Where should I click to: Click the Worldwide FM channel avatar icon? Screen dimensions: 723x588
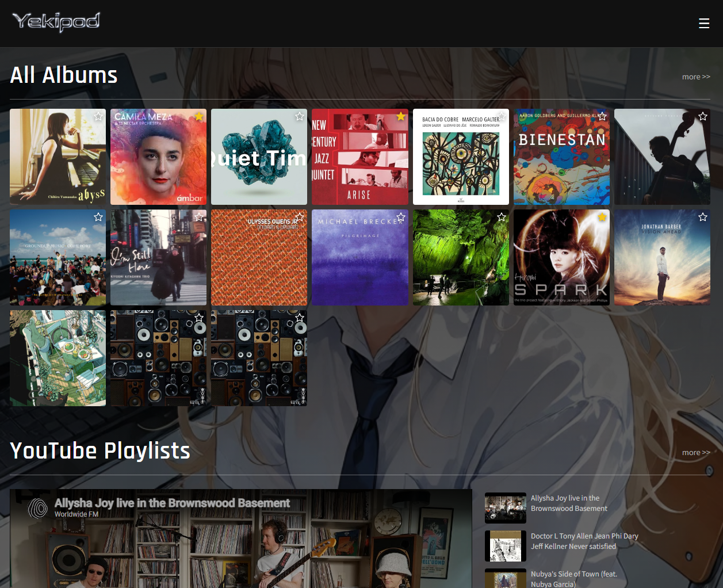tap(38, 509)
